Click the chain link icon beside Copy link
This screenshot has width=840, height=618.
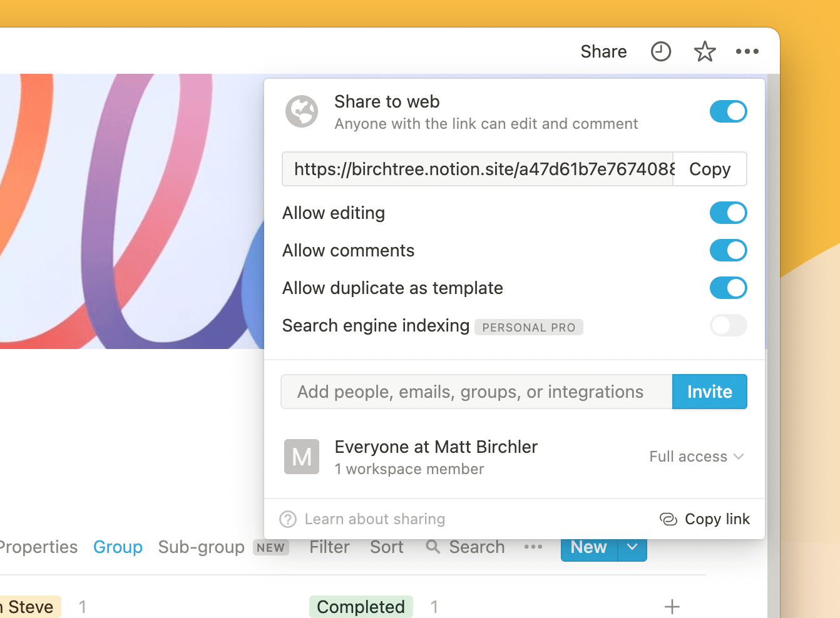click(668, 519)
